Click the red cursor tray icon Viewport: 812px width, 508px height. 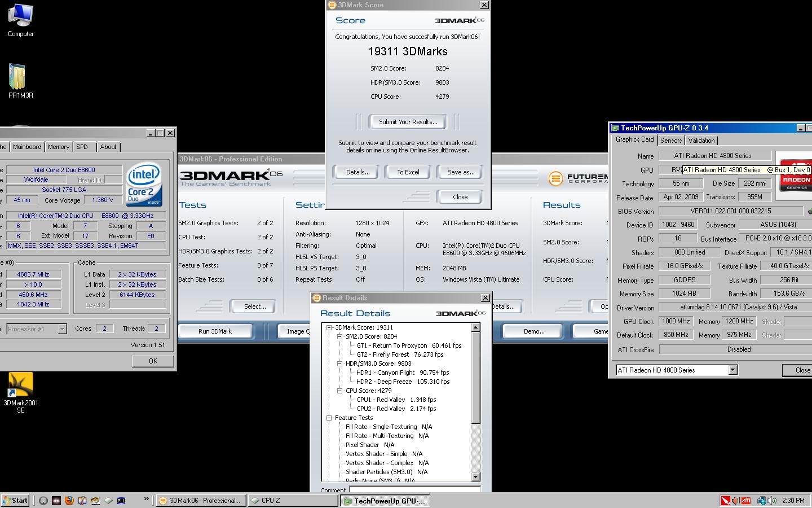(x=725, y=501)
